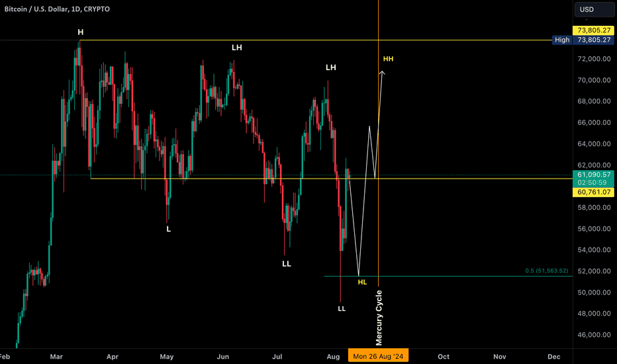Image resolution: width=617 pixels, height=364 pixels.
Task: Click the LL label under August low
Action: click(x=342, y=309)
